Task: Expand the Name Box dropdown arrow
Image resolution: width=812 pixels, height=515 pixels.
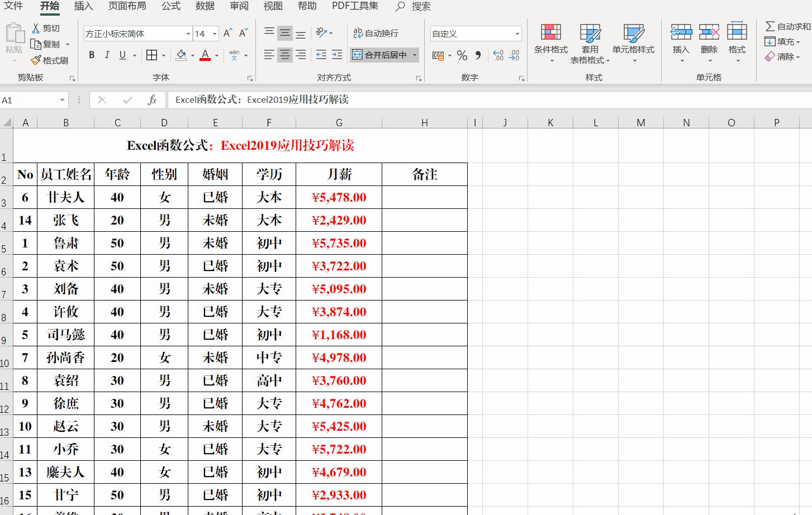Action: 62,100
